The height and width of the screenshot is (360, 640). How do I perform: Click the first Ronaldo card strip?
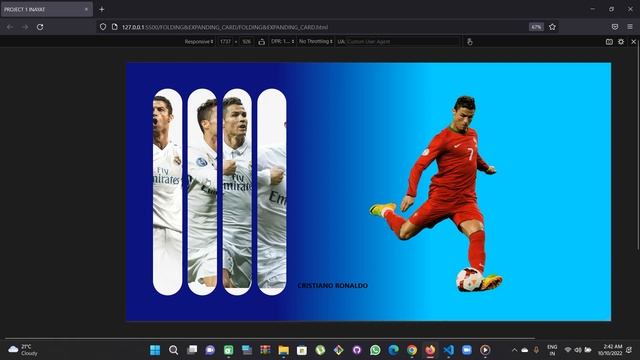[x=167, y=192]
